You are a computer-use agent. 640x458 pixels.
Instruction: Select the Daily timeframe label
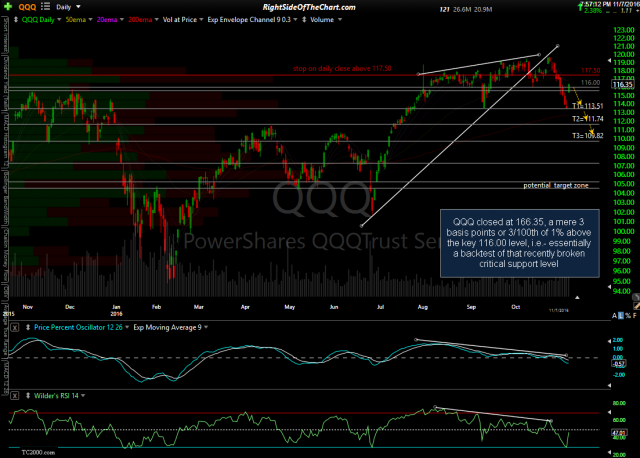64,7
